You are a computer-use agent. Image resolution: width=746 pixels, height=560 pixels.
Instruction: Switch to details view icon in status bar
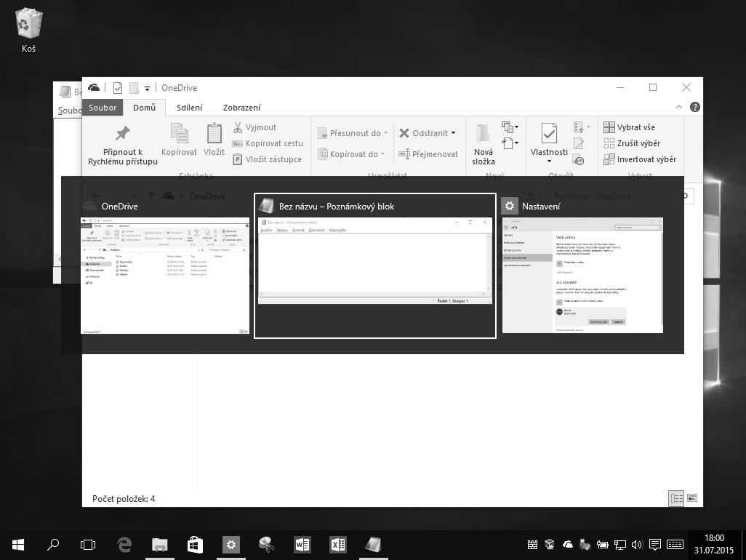pyautogui.click(x=676, y=498)
